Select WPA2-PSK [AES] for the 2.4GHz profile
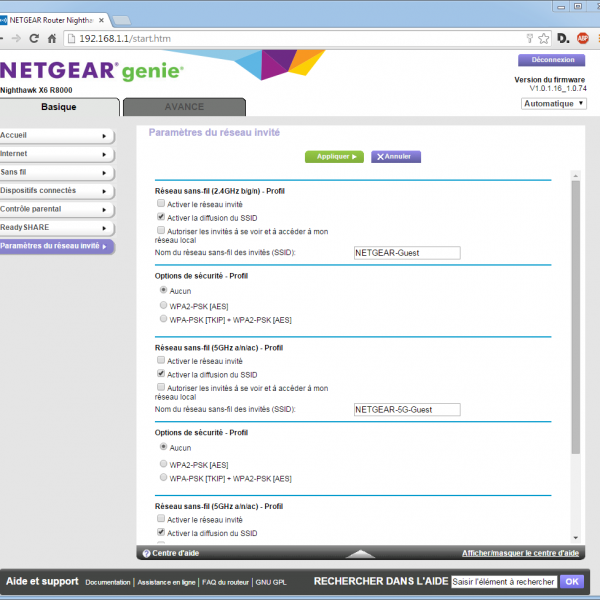The image size is (600, 600). point(164,305)
